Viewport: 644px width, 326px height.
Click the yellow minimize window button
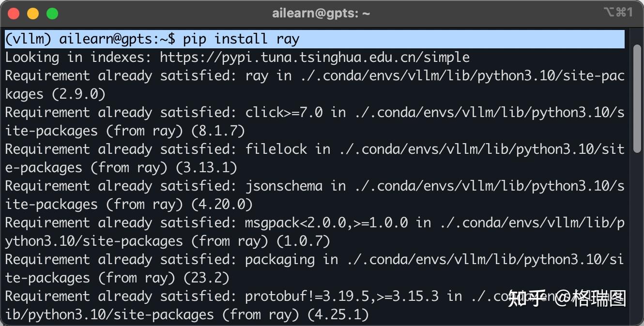coord(33,14)
